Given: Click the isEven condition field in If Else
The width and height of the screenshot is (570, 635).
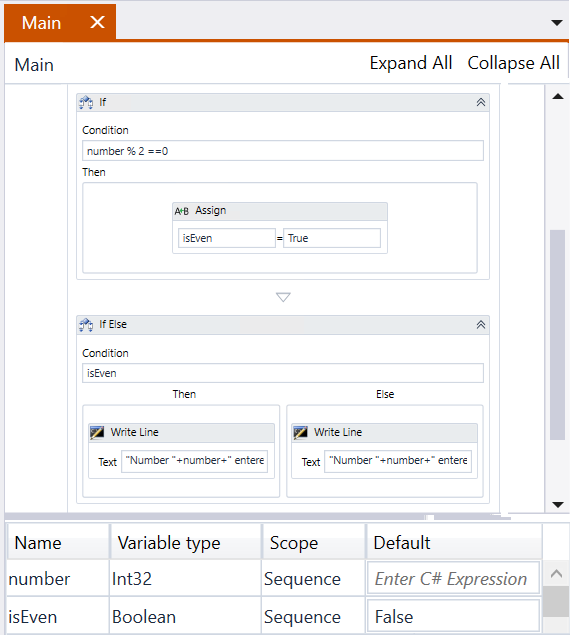Looking at the screenshot, I should [x=283, y=373].
